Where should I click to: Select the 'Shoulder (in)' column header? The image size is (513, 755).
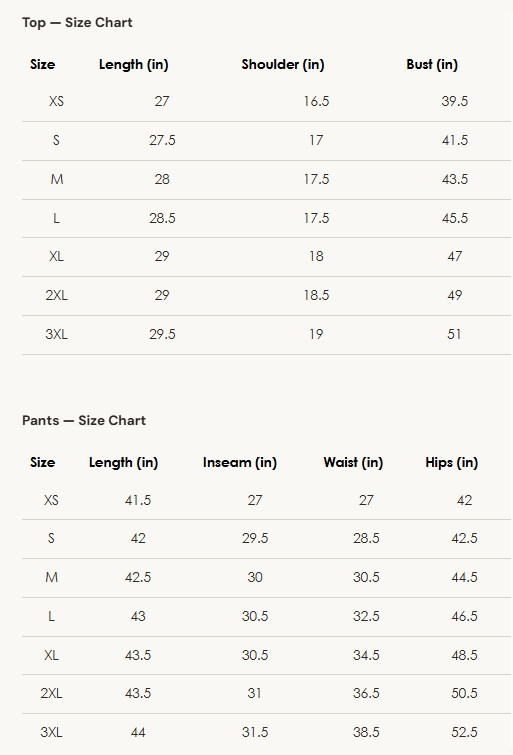click(283, 65)
